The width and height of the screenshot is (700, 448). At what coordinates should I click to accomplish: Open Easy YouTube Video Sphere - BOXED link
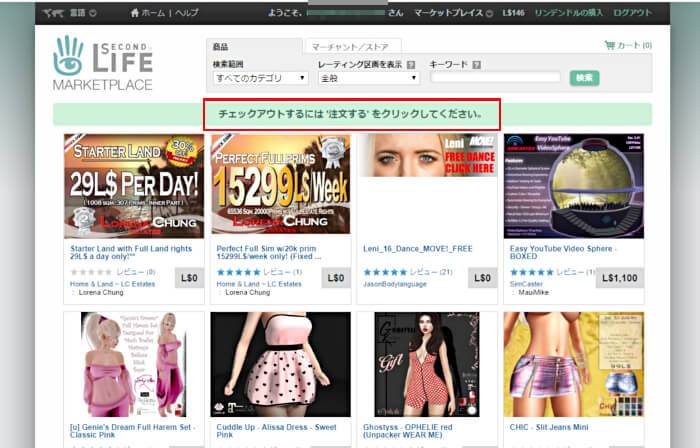tap(563, 253)
